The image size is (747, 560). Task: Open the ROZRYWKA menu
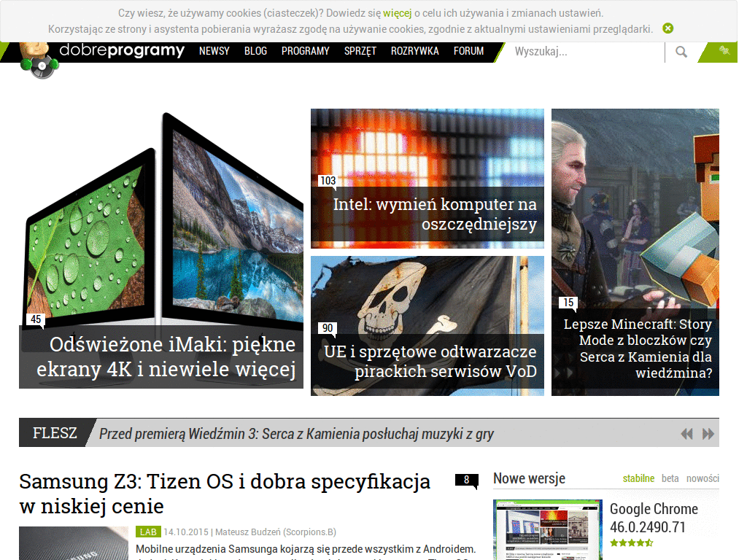(414, 51)
